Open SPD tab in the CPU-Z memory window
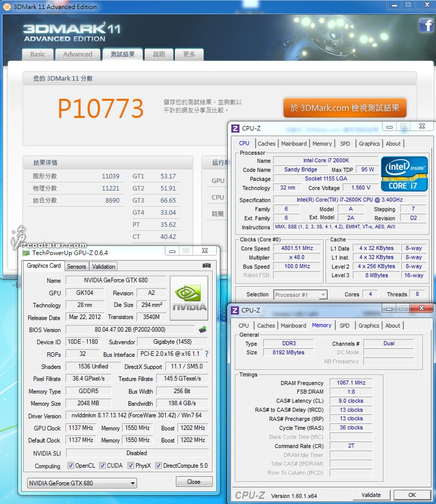 [344, 326]
